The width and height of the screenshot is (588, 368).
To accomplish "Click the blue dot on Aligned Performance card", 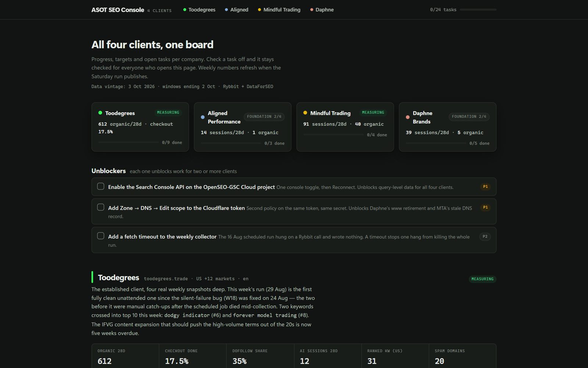I will pyautogui.click(x=202, y=117).
